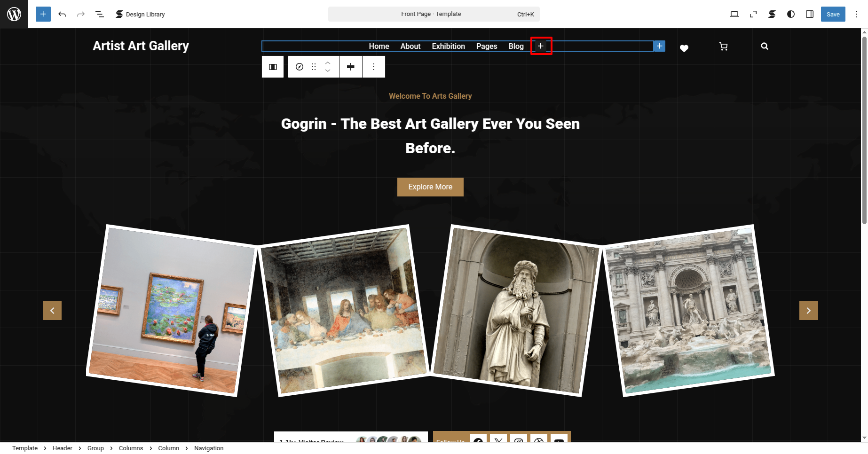Open the Options three-dot menu in top bar
The width and height of the screenshot is (868, 454).
[857, 14]
